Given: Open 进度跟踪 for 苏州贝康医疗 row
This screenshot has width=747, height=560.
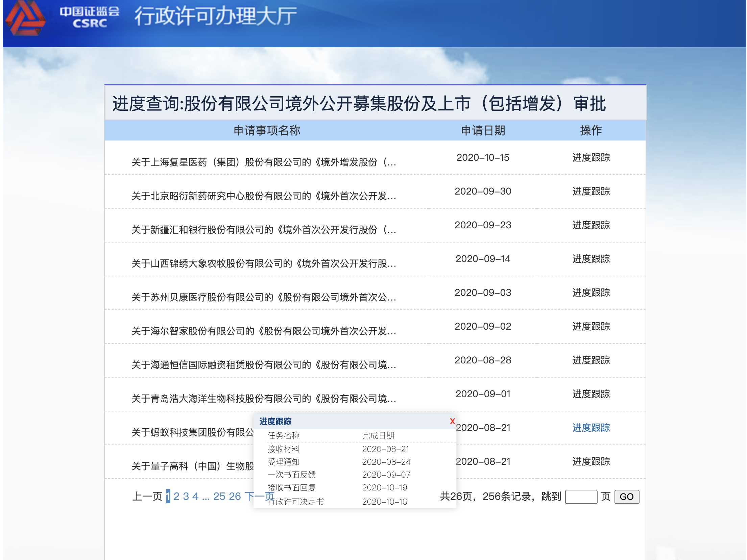Looking at the screenshot, I should pos(591,292).
